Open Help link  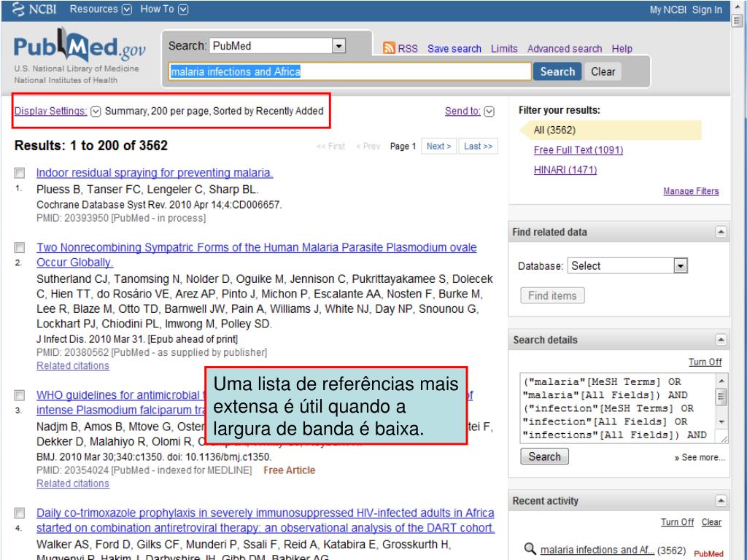[x=622, y=49]
